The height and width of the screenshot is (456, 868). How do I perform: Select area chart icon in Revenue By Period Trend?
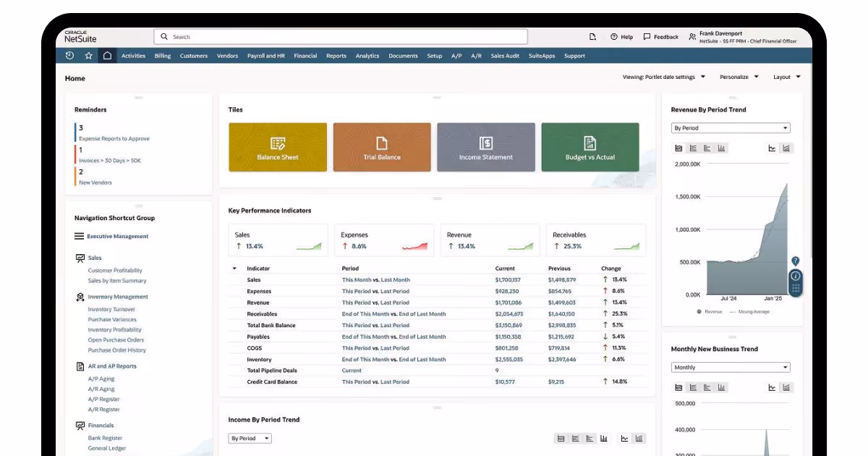[678, 148]
